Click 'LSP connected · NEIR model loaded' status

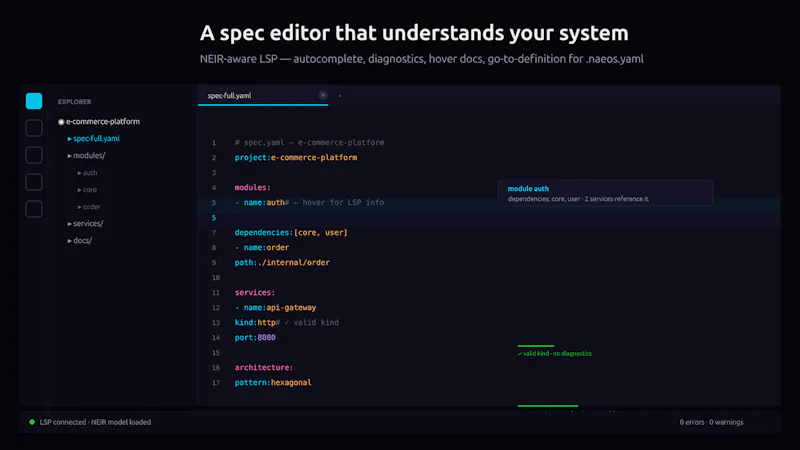(95, 422)
